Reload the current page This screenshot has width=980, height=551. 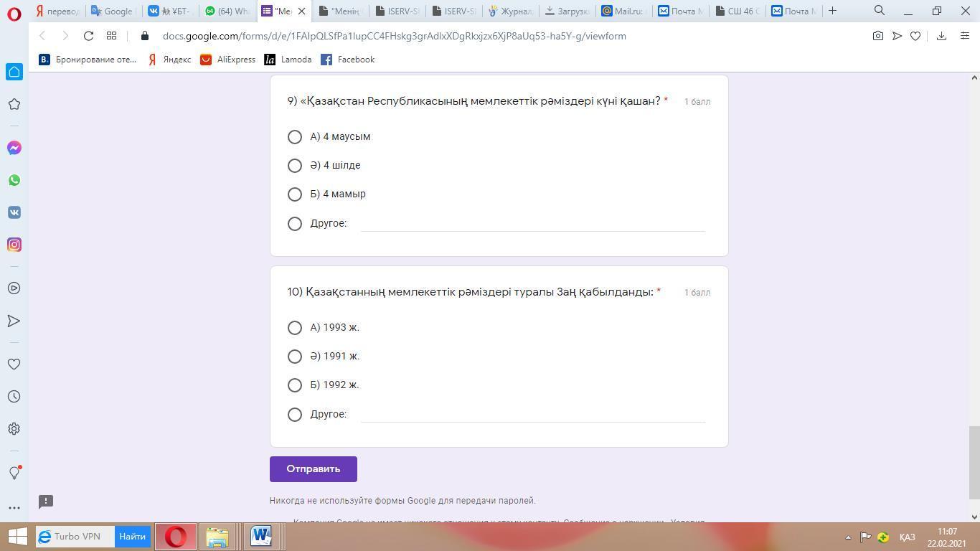coord(88,36)
